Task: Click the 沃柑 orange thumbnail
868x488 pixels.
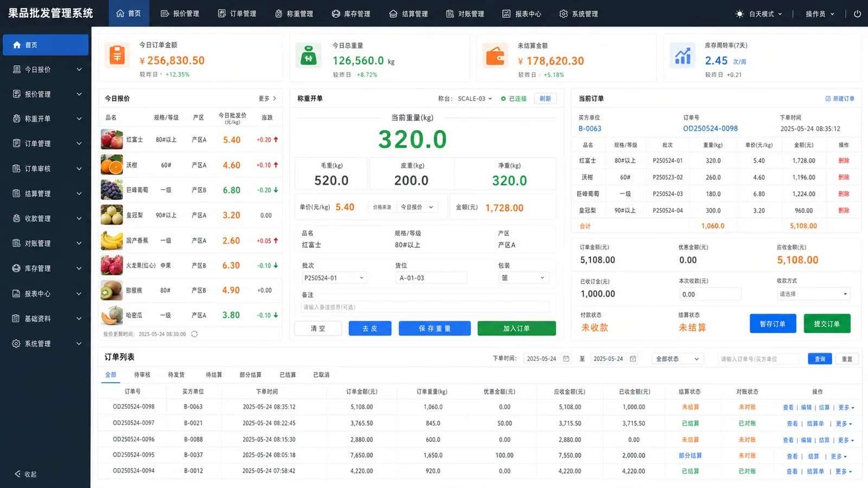Action: point(112,165)
